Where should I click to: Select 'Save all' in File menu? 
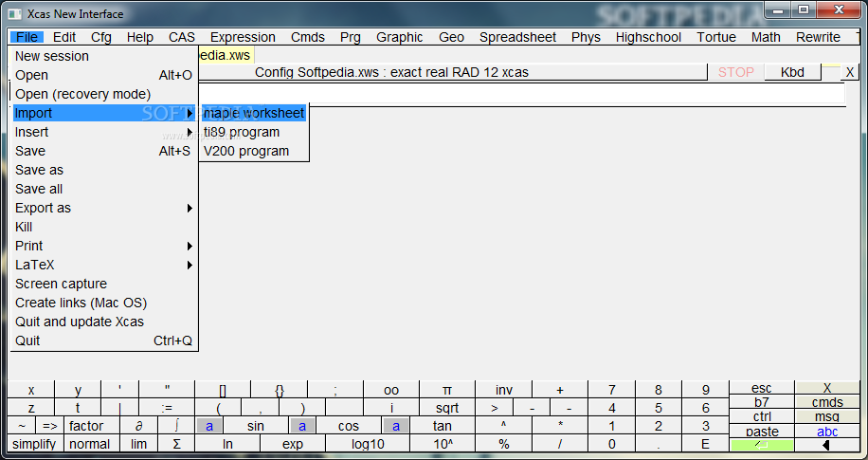click(104, 189)
